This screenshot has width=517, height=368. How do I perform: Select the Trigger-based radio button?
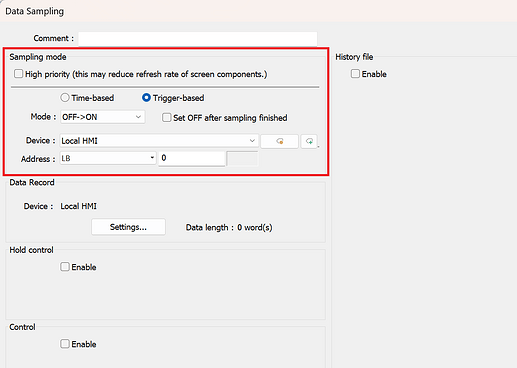[x=146, y=98]
